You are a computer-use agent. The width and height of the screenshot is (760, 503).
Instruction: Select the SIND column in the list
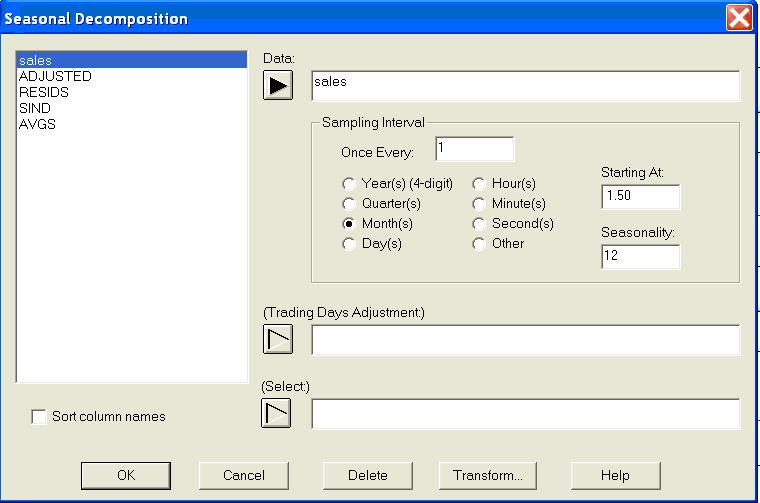click(132, 108)
